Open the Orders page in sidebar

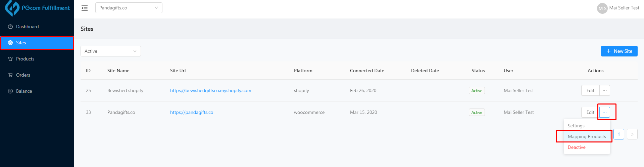(23, 75)
